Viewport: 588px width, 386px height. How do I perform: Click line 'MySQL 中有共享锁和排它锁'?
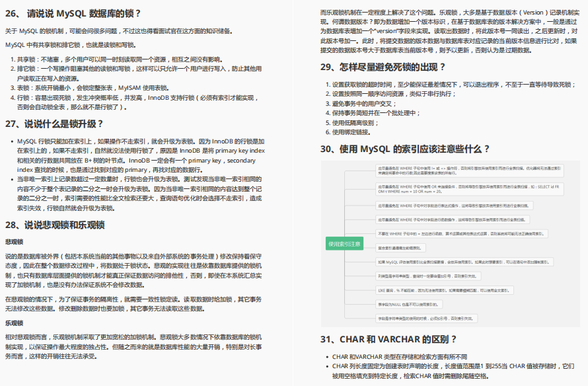tap(71, 45)
